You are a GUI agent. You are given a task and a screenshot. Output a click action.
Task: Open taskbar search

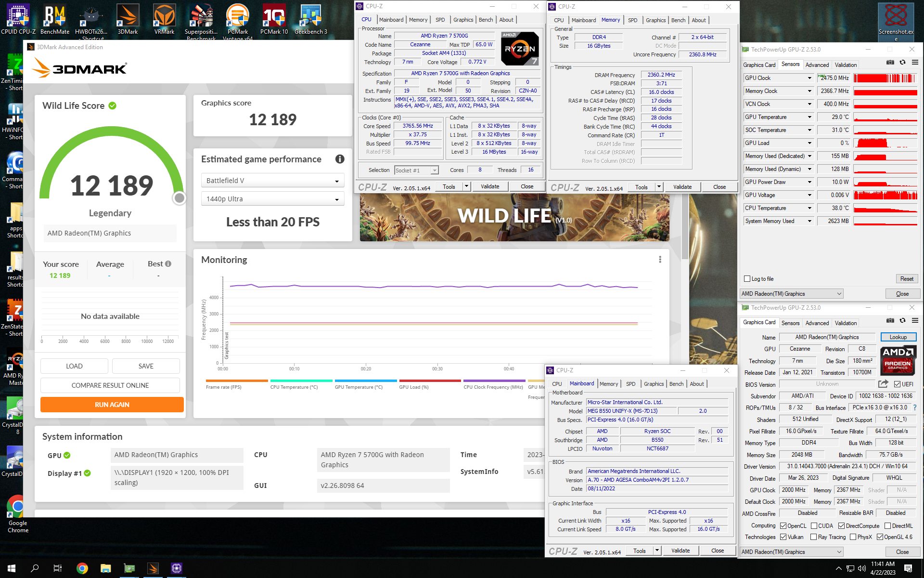[35, 568]
